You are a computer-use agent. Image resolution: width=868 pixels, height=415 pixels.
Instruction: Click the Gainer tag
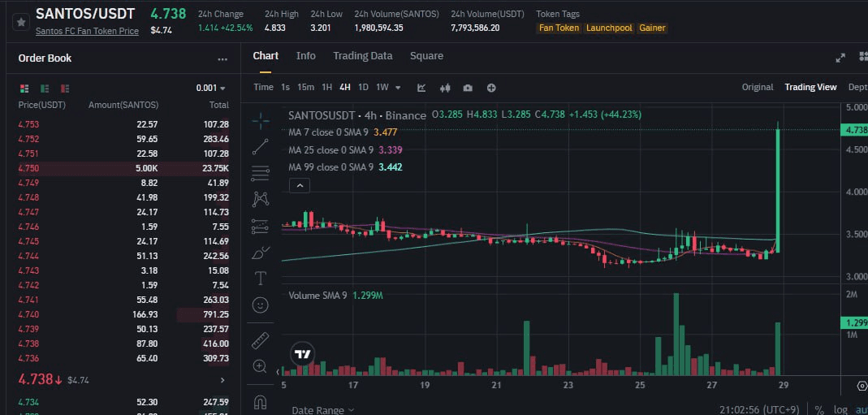pyautogui.click(x=652, y=28)
